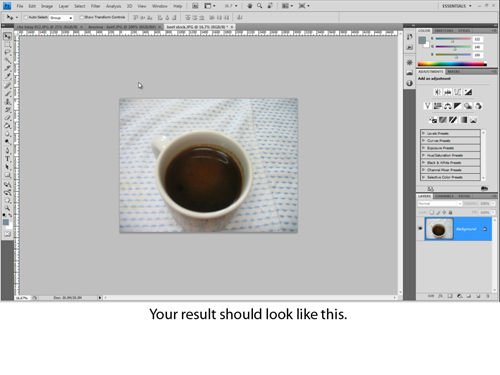Open the layer blend mode Normal dropdown
The image size is (500, 375).
pos(440,203)
